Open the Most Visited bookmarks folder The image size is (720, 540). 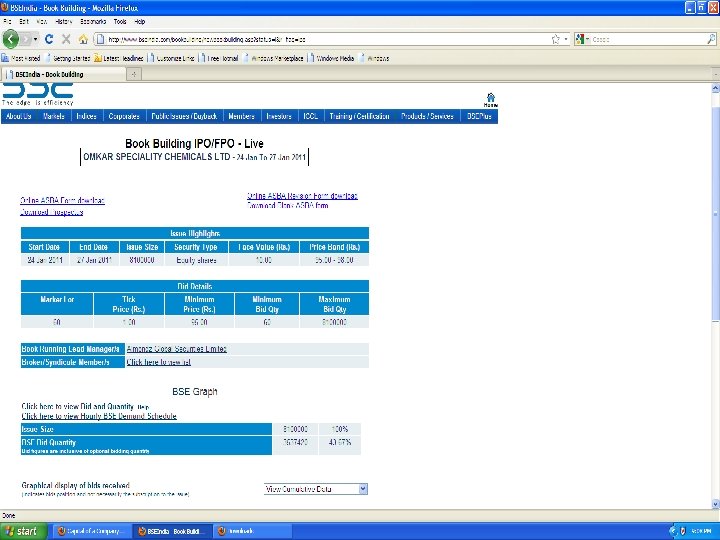[21, 58]
